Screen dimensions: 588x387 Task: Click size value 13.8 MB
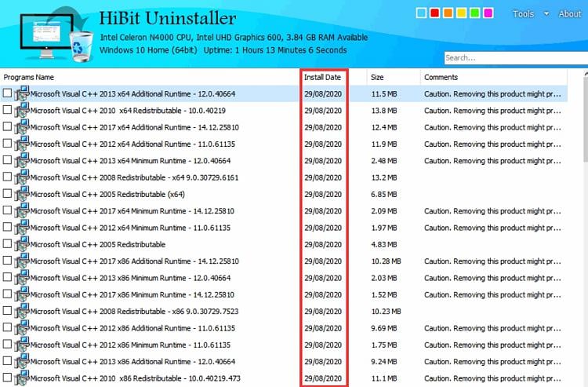[x=384, y=111]
